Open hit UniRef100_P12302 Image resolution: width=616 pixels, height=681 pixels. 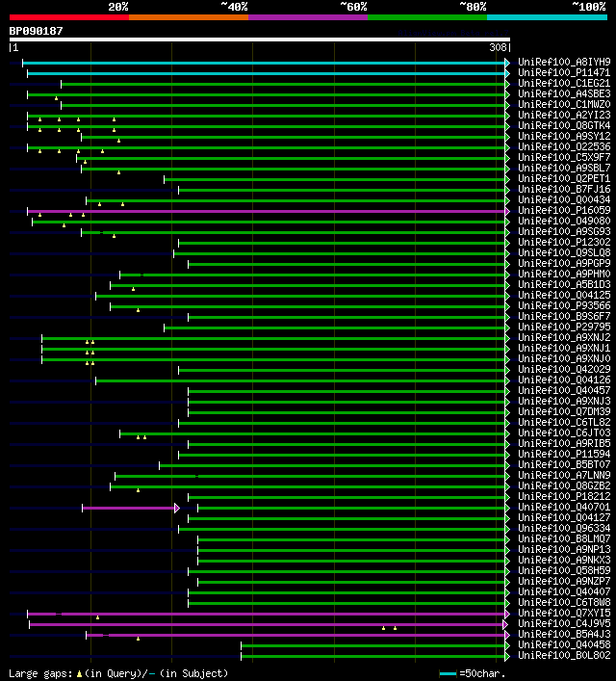564,242
